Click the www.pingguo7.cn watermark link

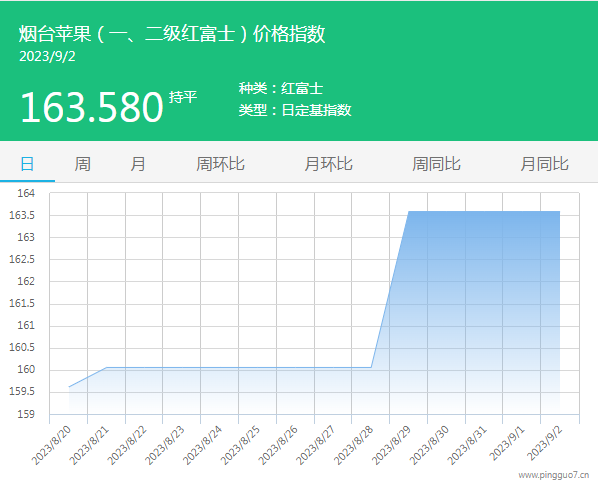click(554, 475)
